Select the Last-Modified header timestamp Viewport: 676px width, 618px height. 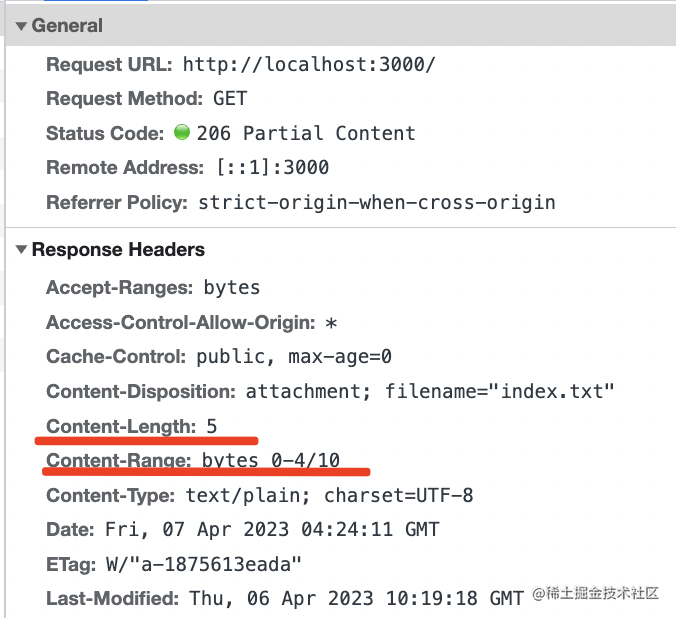[x=355, y=598]
